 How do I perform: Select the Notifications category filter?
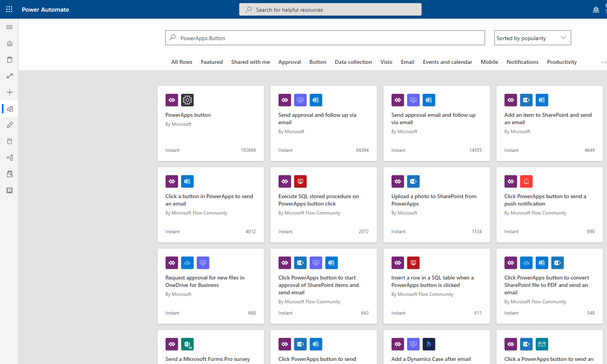click(522, 62)
